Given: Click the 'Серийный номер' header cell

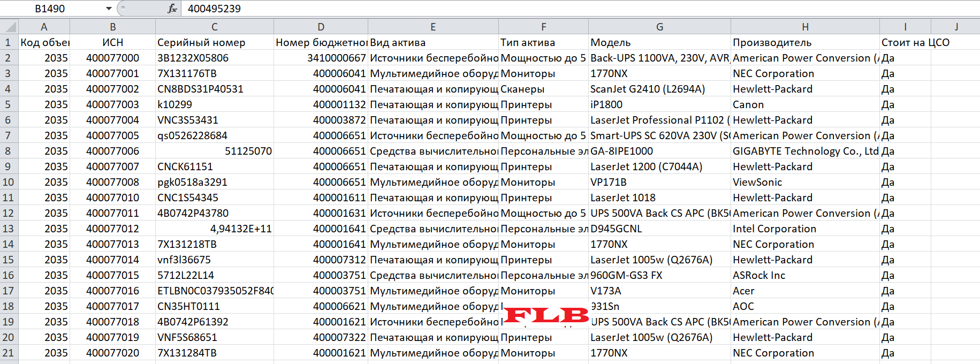Looking at the screenshot, I should click(x=214, y=42).
